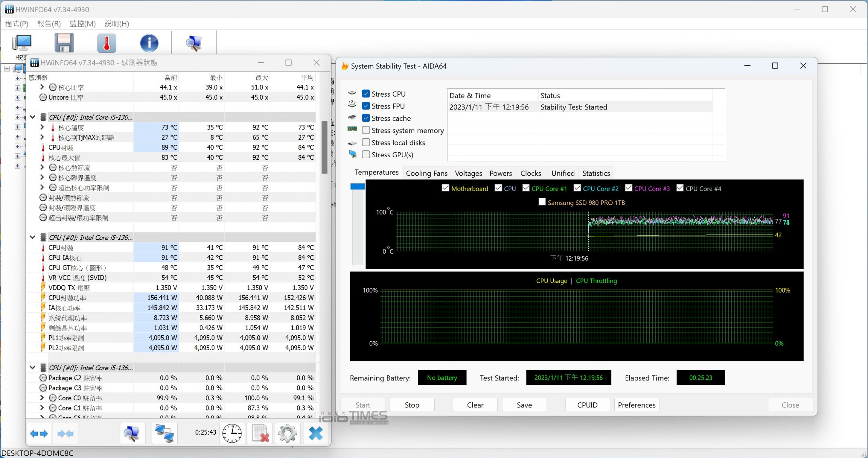868x458 pixels.
Task: Open the 說明(H) menu
Action: (117, 24)
